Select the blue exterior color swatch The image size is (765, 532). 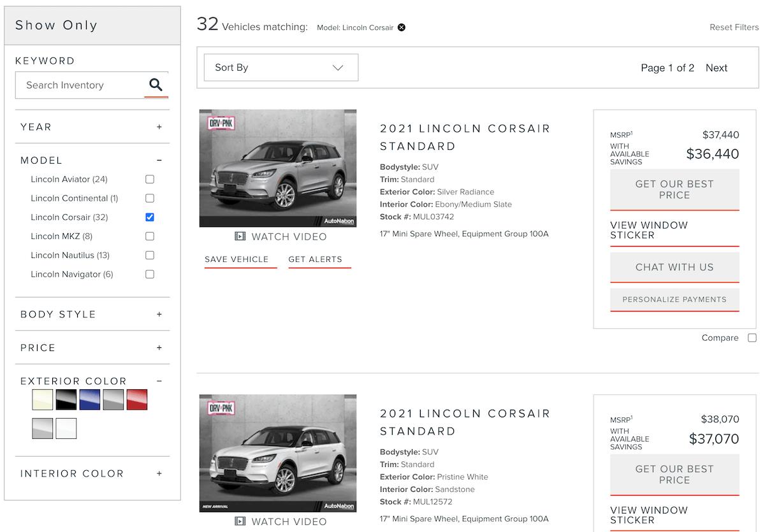pos(90,399)
